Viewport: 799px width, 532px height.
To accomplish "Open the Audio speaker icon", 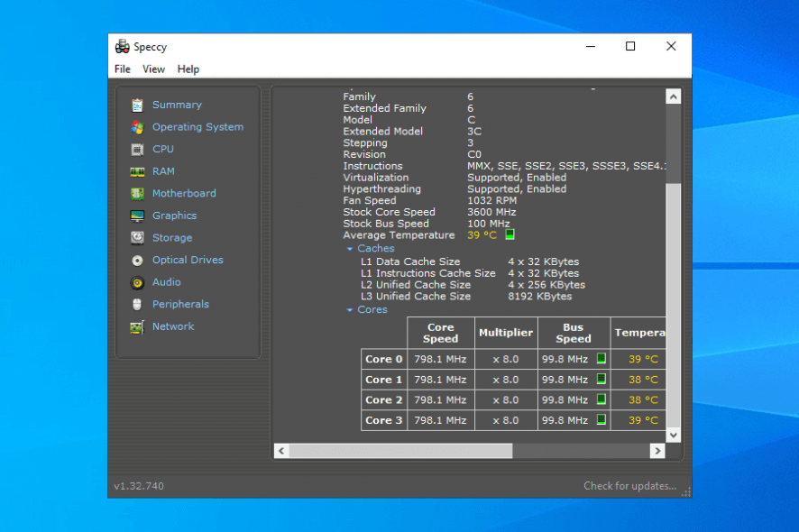I will point(137,282).
